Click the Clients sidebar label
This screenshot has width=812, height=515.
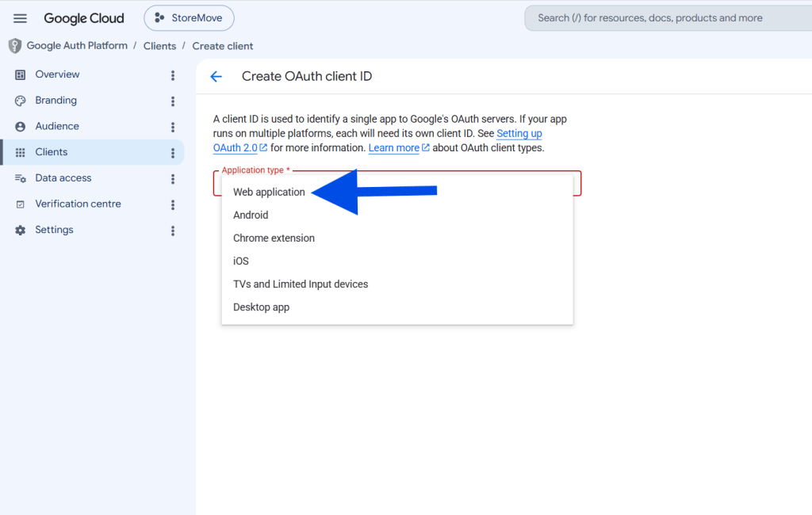(x=52, y=152)
